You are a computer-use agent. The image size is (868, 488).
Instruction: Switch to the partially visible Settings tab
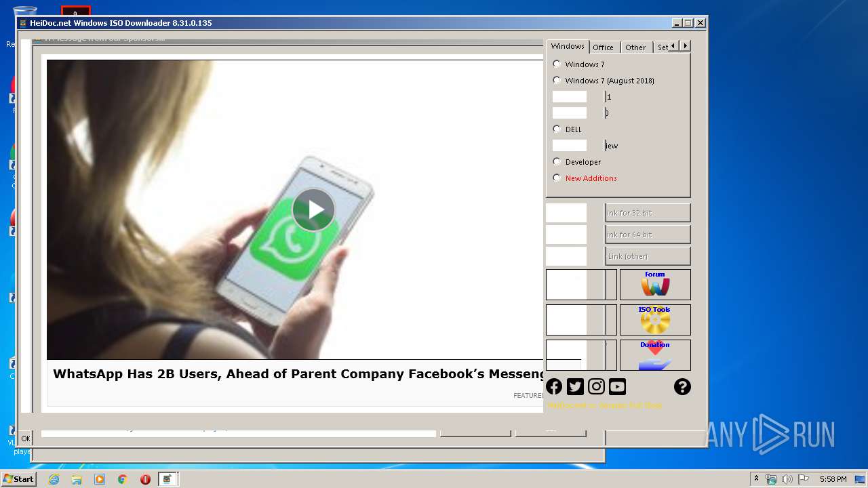pos(661,47)
